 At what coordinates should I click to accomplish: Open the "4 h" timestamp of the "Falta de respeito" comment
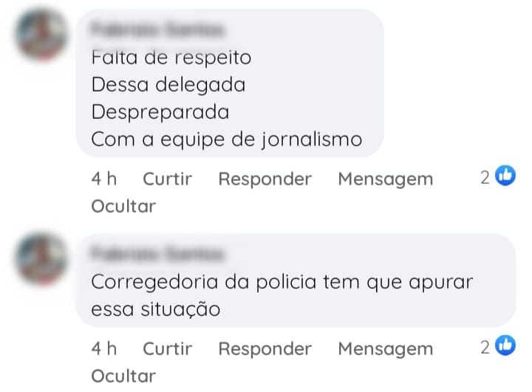(104, 179)
